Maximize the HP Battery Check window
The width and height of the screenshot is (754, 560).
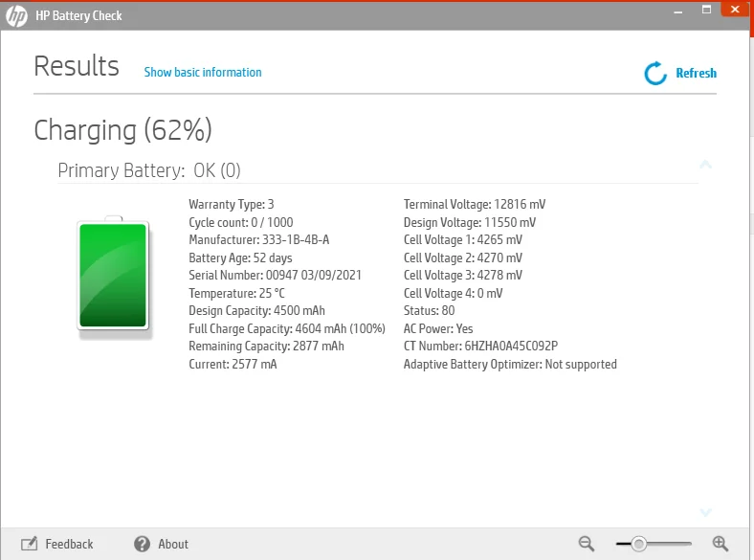coord(706,10)
